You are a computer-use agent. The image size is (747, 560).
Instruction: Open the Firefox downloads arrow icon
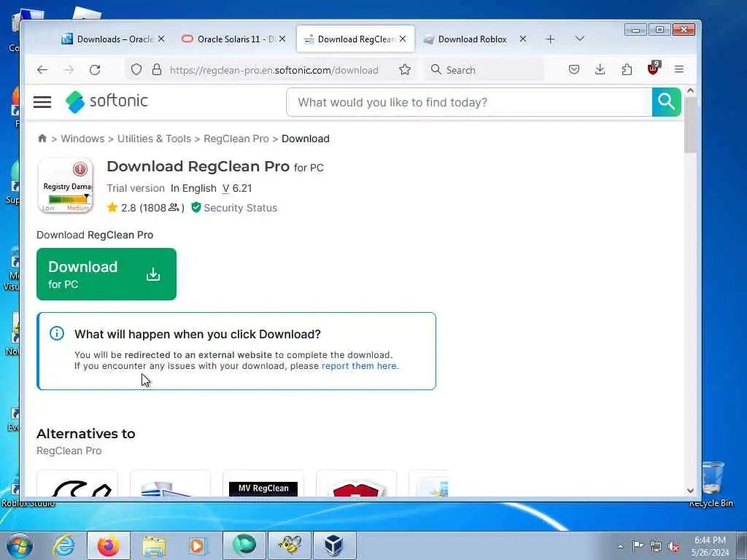click(600, 69)
